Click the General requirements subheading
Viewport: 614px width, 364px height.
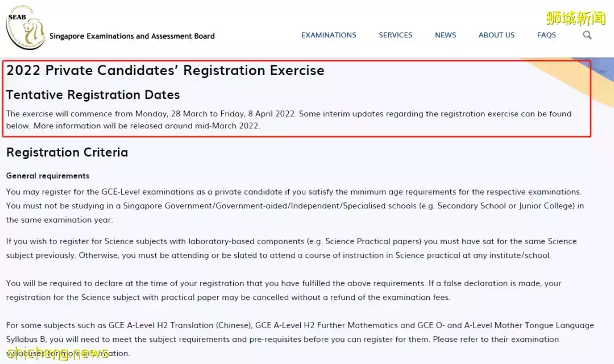click(x=48, y=176)
